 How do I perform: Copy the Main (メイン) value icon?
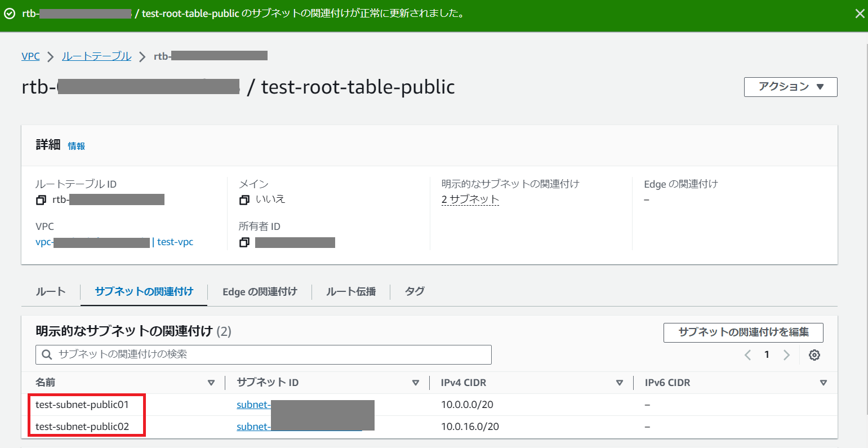[244, 200]
